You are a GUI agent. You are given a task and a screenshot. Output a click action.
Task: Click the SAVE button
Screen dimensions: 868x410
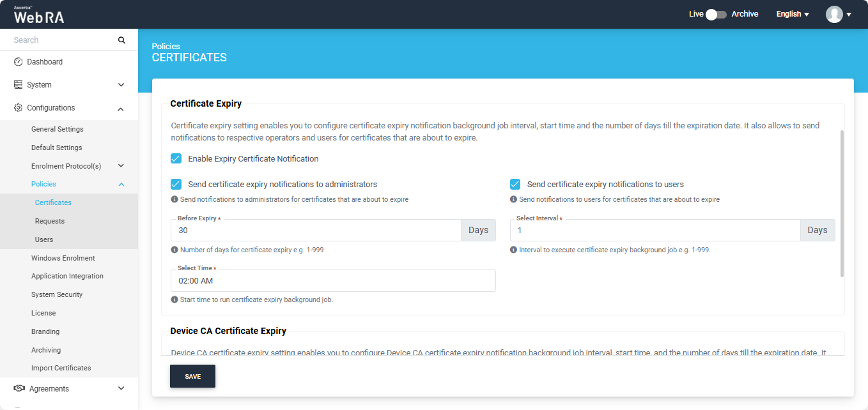[x=192, y=376]
